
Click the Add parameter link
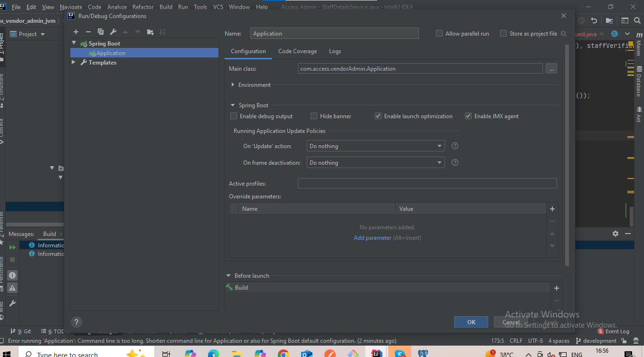point(372,238)
